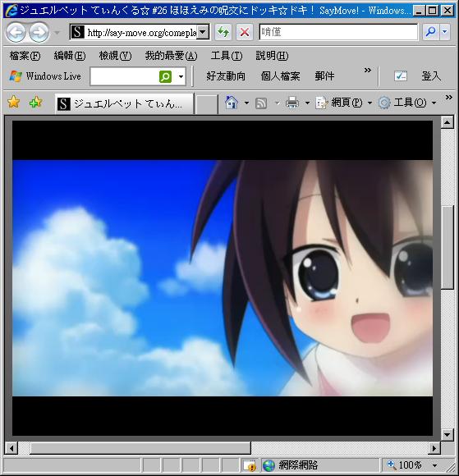The image size is (459, 476).
Task: Open 好友動向 on the Windows Live toolbar
Action: 226,76
